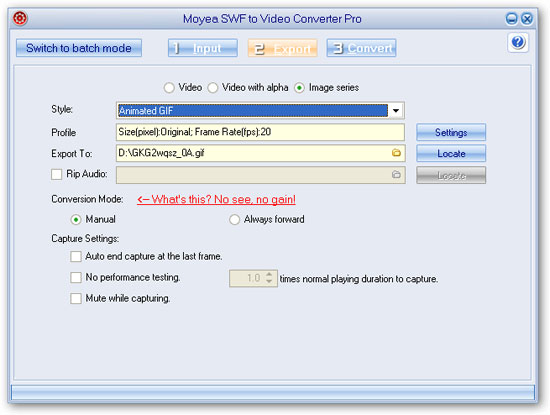Viewport: 550px width, 415px height.
Task: Click the Animated GIF style combo box
Action: click(x=260, y=111)
